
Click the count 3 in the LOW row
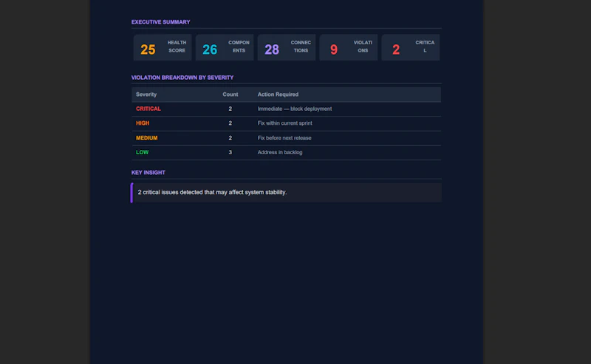coord(230,152)
